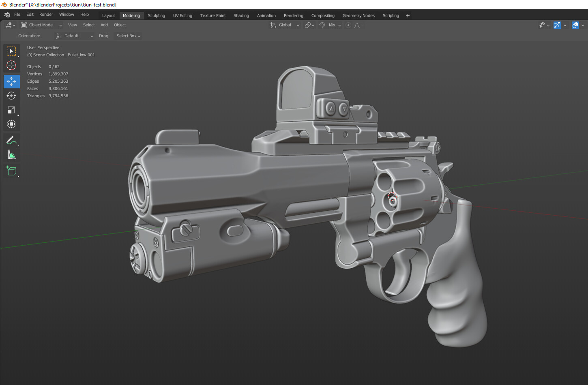This screenshot has width=588, height=385.
Task: Select the Scale tool
Action: (x=11, y=110)
